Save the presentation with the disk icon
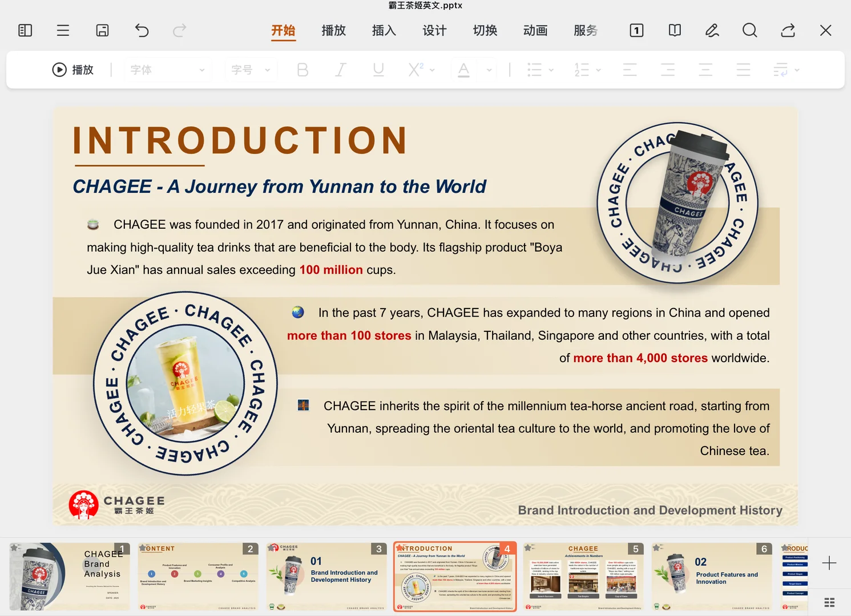The height and width of the screenshot is (616, 851). pyautogui.click(x=102, y=30)
